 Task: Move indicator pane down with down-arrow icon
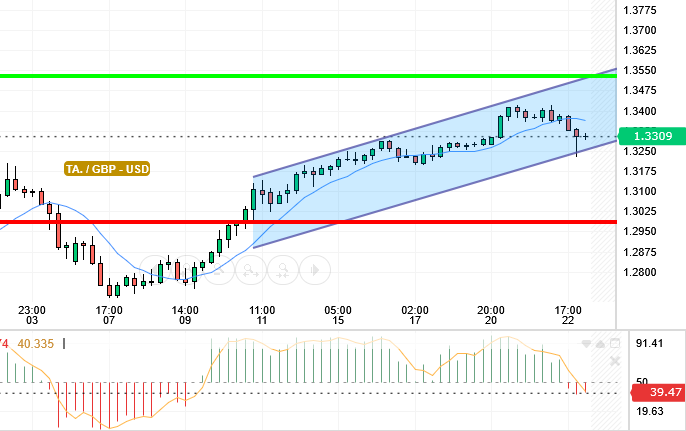point(586,344)
